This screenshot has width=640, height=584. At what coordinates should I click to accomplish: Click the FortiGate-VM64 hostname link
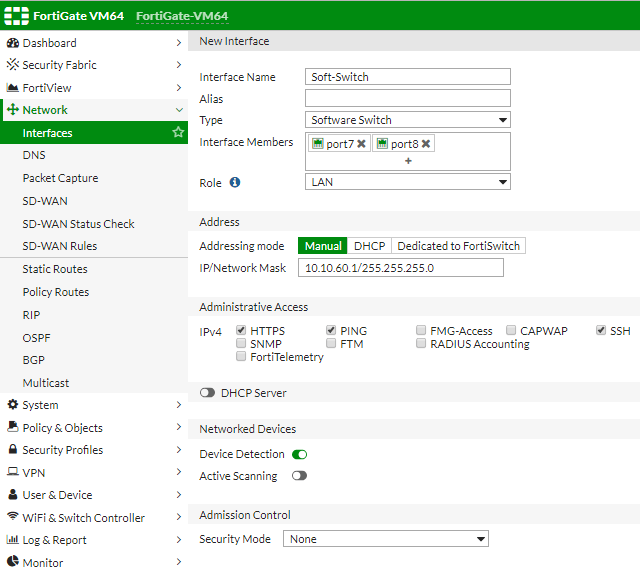[x=182, y=16]
